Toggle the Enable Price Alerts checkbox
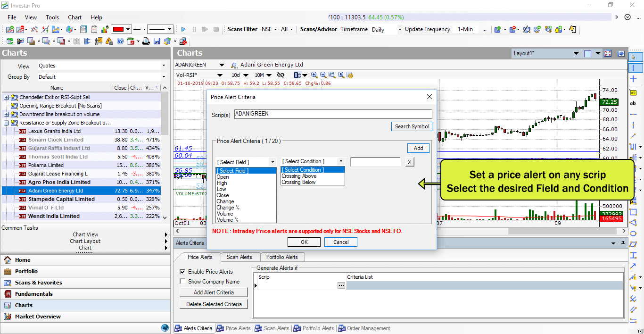 coord(182,272)
